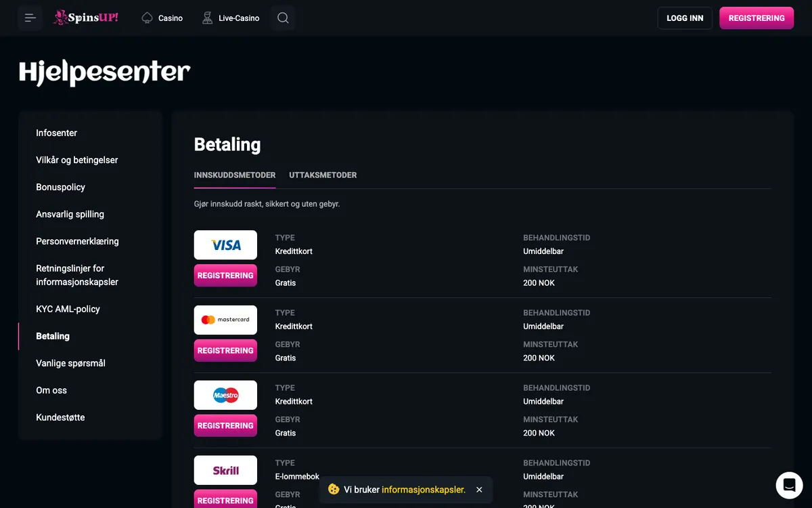The width and height of the screenshot is (812, 508).
Task: Go to Om oss page
Action: 51,390
